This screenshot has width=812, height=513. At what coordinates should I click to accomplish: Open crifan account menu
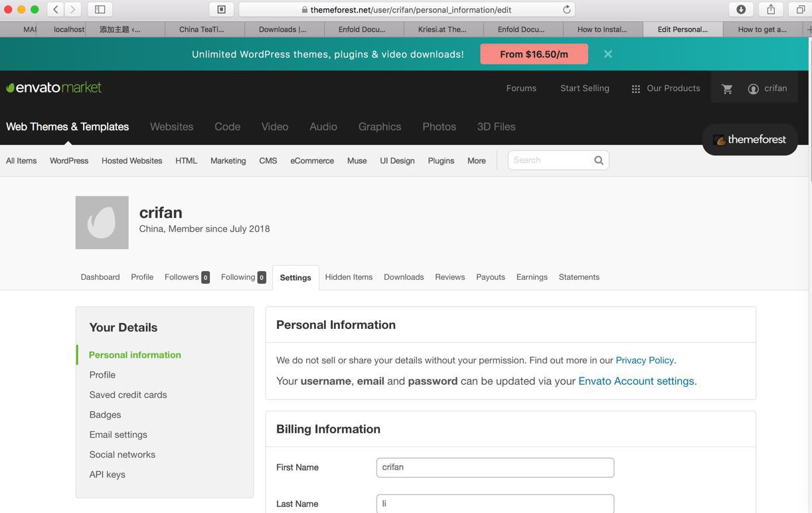tap(768, 88)
